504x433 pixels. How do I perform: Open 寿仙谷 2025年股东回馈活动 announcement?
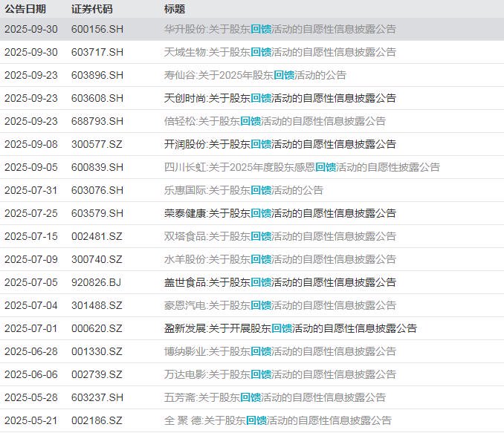click(255, 75)
